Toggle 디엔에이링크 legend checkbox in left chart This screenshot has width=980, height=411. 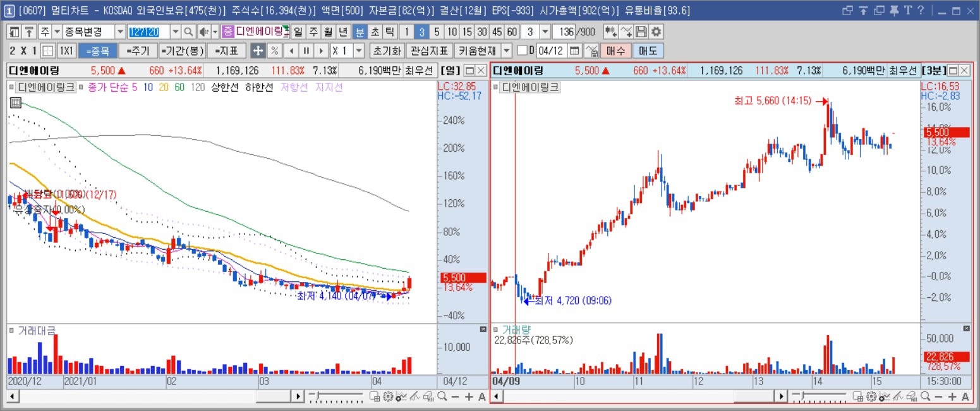click(11, 87)
